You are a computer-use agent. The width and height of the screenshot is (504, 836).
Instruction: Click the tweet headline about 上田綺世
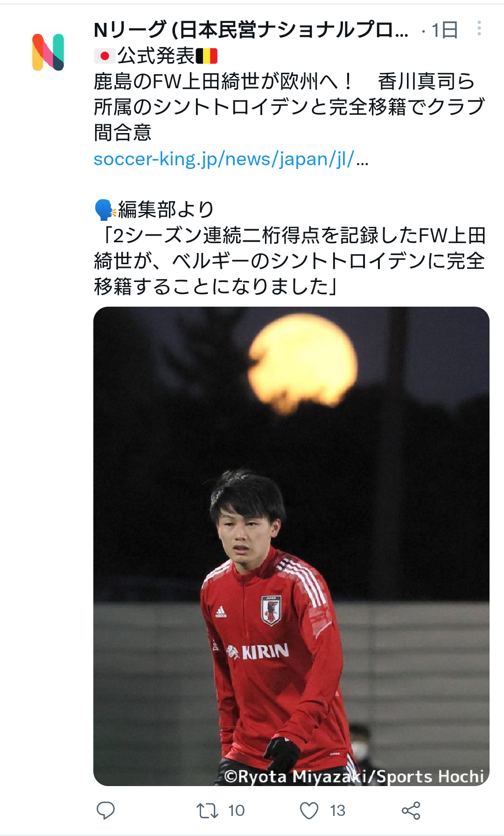(289, 107)
